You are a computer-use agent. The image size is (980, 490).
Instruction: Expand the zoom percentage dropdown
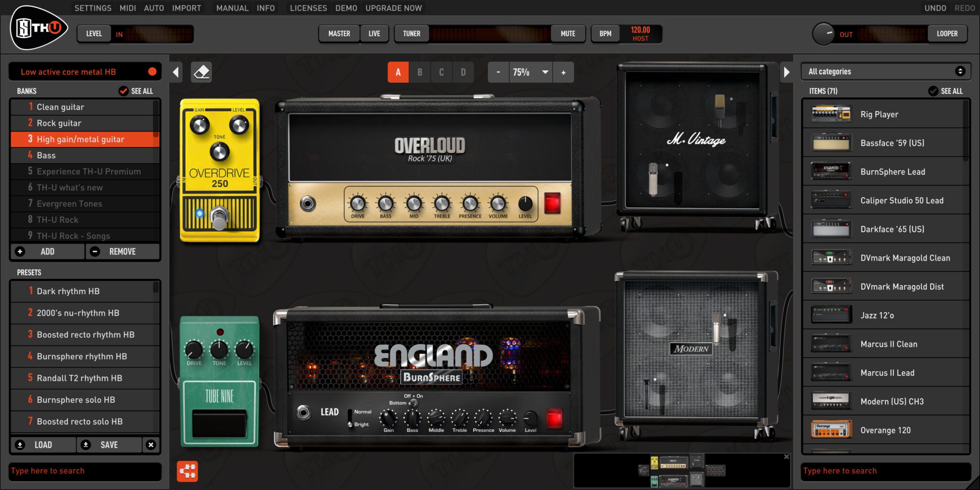(545, 72)
